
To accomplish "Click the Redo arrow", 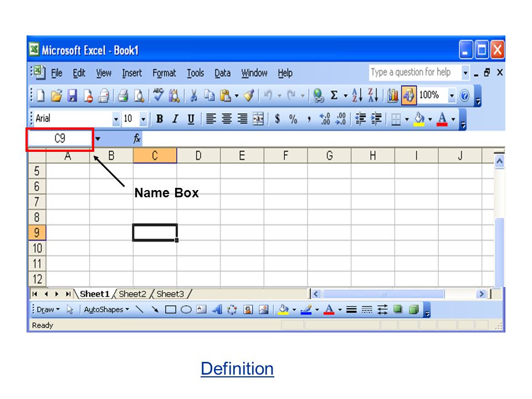I will point(291,95).
